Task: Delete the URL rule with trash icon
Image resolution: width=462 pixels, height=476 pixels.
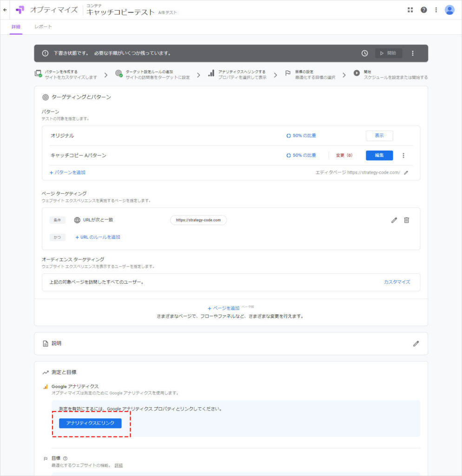Action: 406,220
